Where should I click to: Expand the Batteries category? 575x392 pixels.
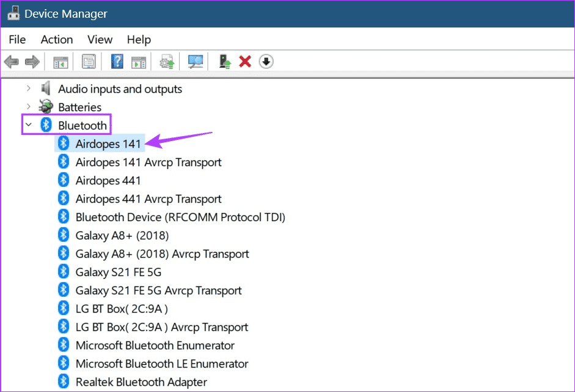click(29, 107)
